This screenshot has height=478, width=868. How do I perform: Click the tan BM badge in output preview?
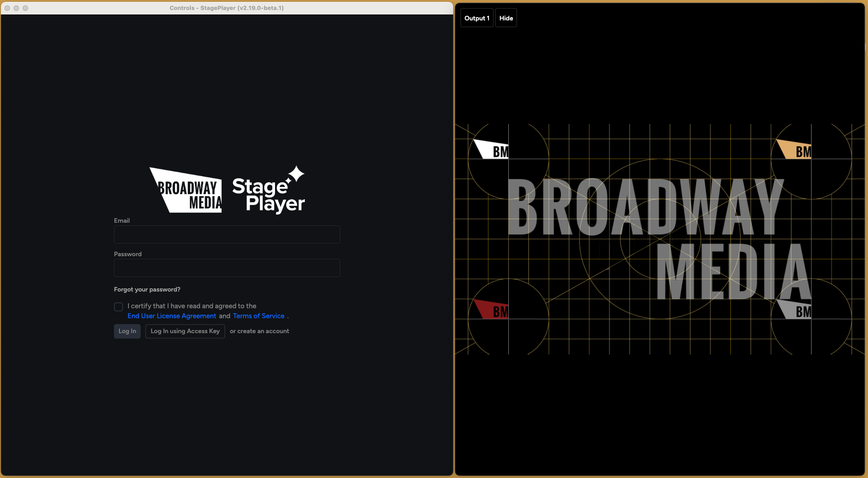tap(794, 149)
